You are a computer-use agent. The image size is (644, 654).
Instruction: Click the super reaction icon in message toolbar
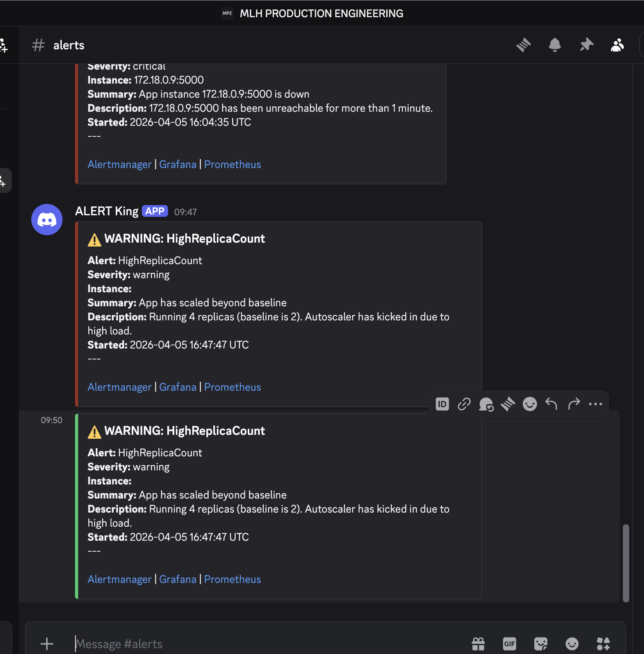486,404
